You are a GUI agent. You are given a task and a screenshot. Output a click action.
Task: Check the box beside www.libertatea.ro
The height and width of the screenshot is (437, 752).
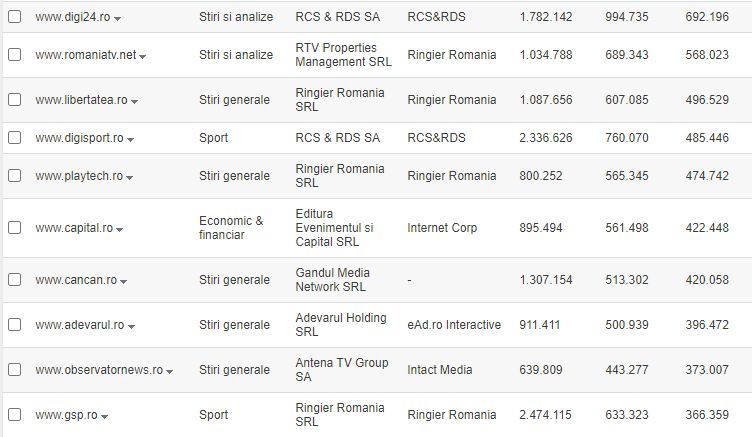pyautogui.click(x=15, y=100)
